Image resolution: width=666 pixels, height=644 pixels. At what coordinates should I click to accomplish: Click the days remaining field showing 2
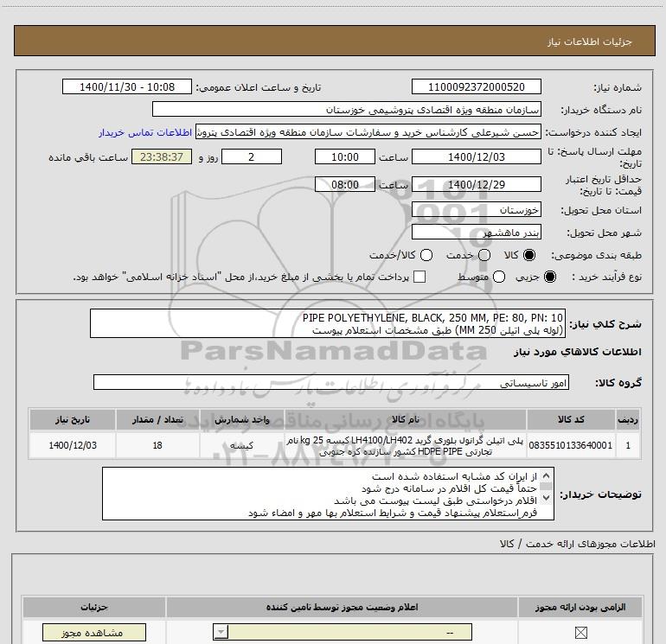(x=252, y=156)
